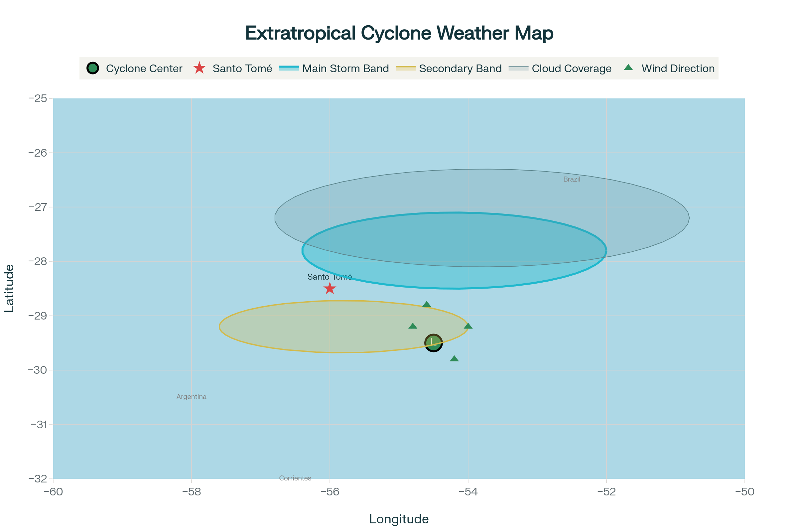Image resolution: width=798 pixels, height=532 pixels.
Task: Click the chart title Extratropical Cyclone Weather Map
Action: click(399, 33)
